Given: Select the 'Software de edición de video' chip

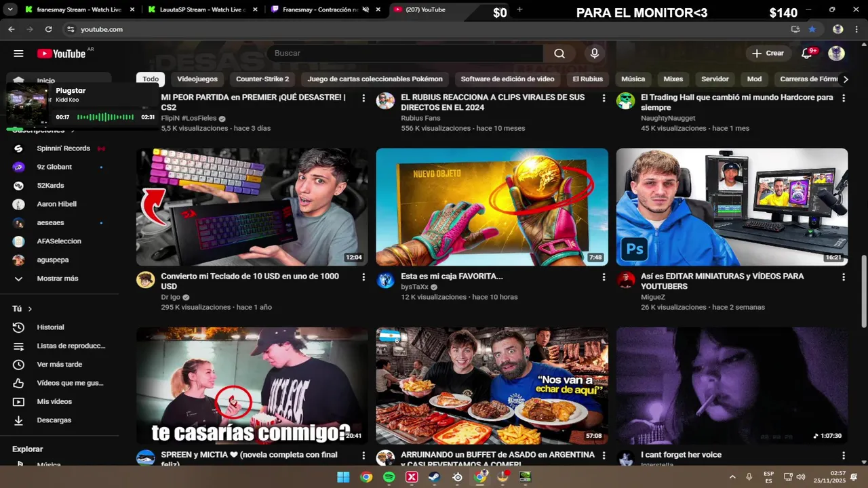Looking at the screenshot, I should tap(507, 79).
